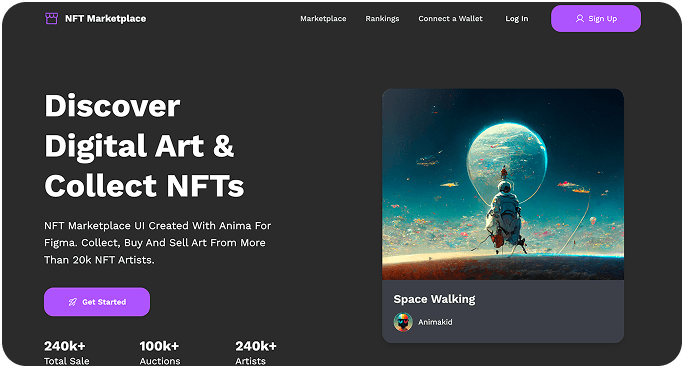This screenshot has height=368, width=684.
Task: Open the Animakid artist name link
Action: (x=435, y=322)
